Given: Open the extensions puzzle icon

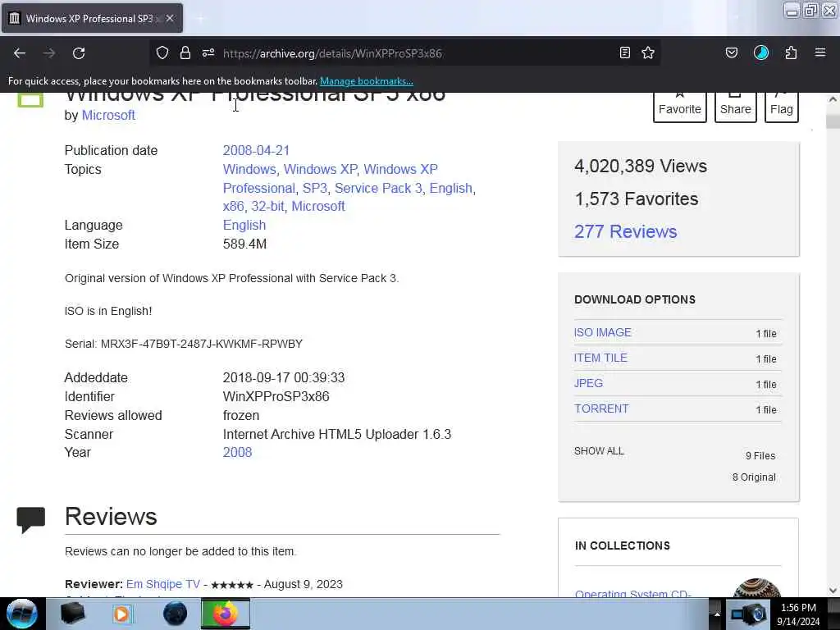Looking at the screenshot, I should pyautogui.click(x=791, y=52).
